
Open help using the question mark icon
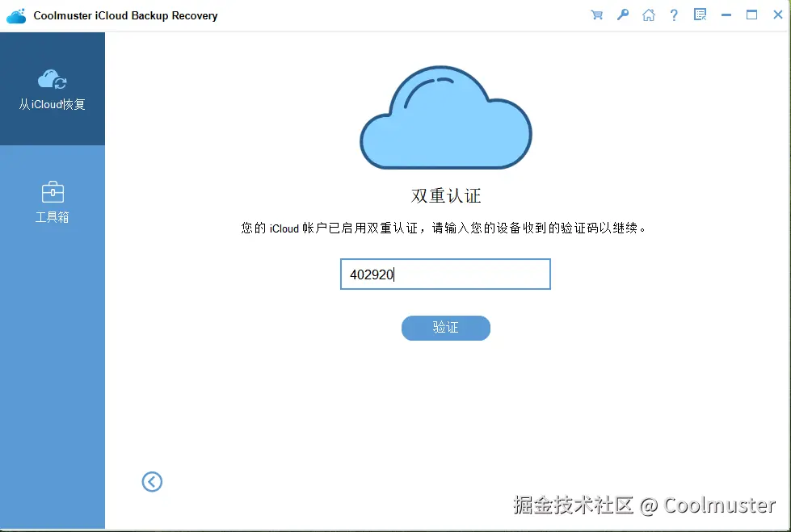(674, 14)
